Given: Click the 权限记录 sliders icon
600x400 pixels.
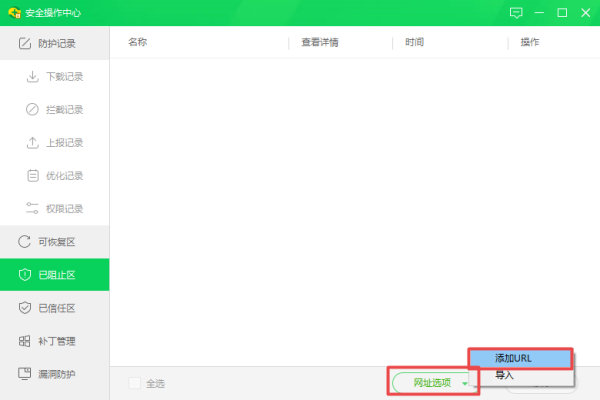Looking at the screenshot, I should pos(33,208).
